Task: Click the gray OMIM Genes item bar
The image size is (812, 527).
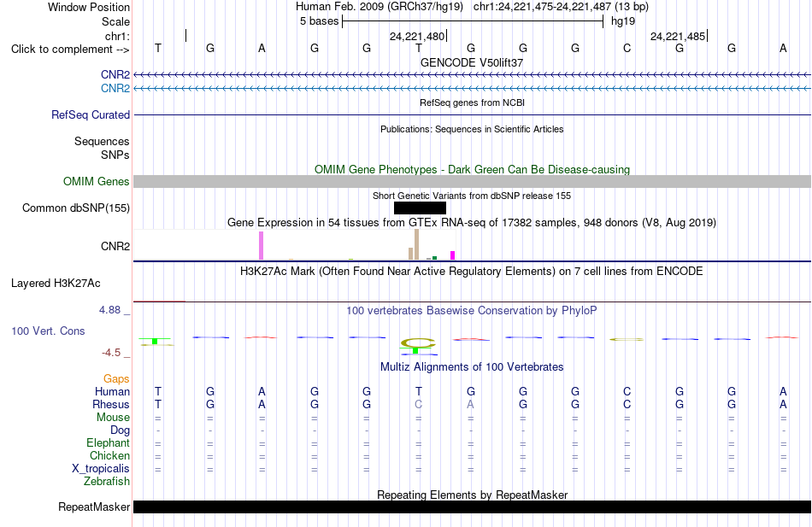Action: [x=472, y=181]
